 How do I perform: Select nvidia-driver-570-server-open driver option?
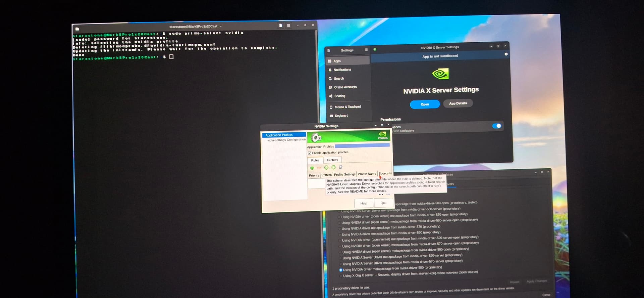click(x=340, y=246)
